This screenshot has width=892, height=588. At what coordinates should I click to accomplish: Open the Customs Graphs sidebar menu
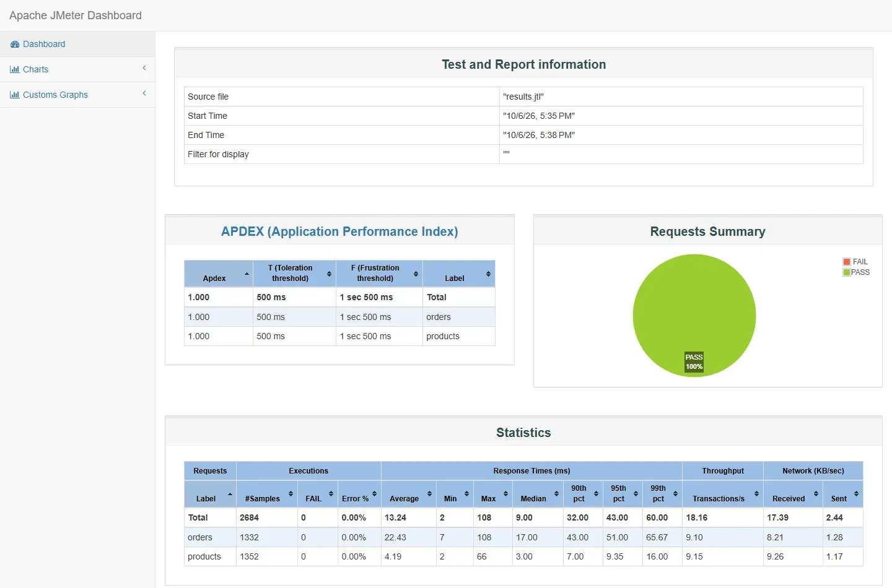[x=77, y=95]
